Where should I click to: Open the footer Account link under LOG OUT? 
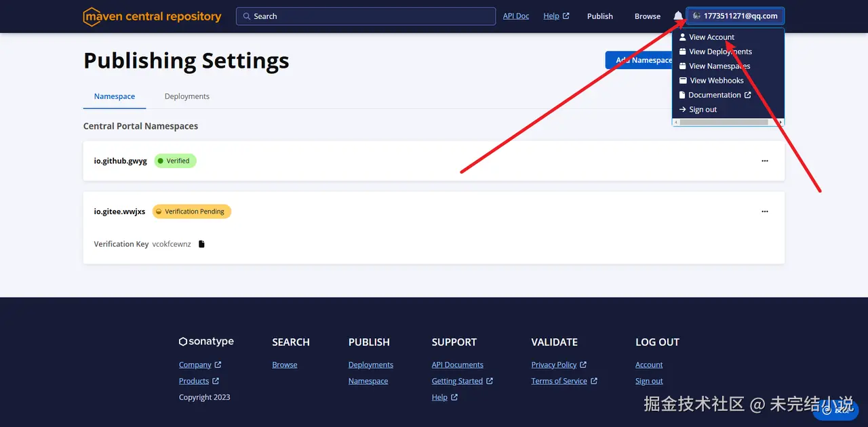tap(649, 365)
